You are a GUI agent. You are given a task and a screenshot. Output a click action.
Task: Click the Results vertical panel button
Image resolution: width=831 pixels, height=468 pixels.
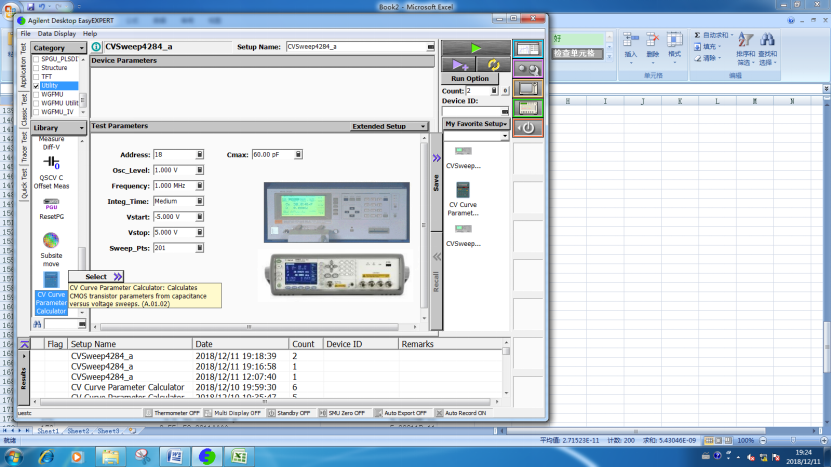tap(24, 378)
